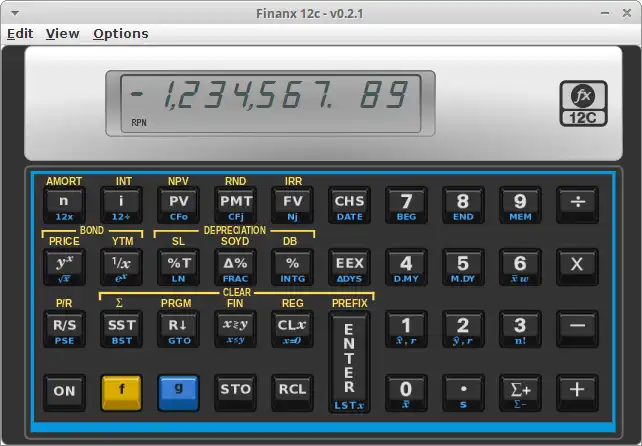Image resolution: width=642 pixels, height=446 pixels.
Task: Click the %T percent total key
Action: coord(179,267)
